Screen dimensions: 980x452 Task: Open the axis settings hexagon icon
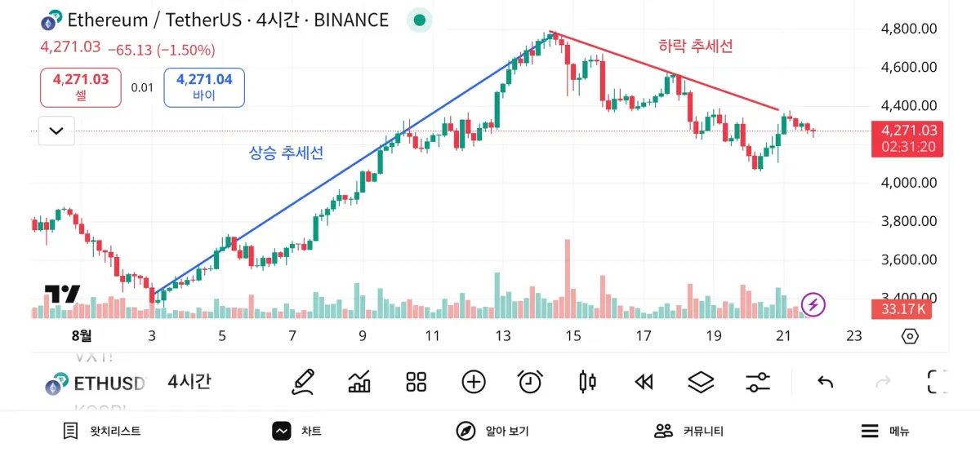910,336
